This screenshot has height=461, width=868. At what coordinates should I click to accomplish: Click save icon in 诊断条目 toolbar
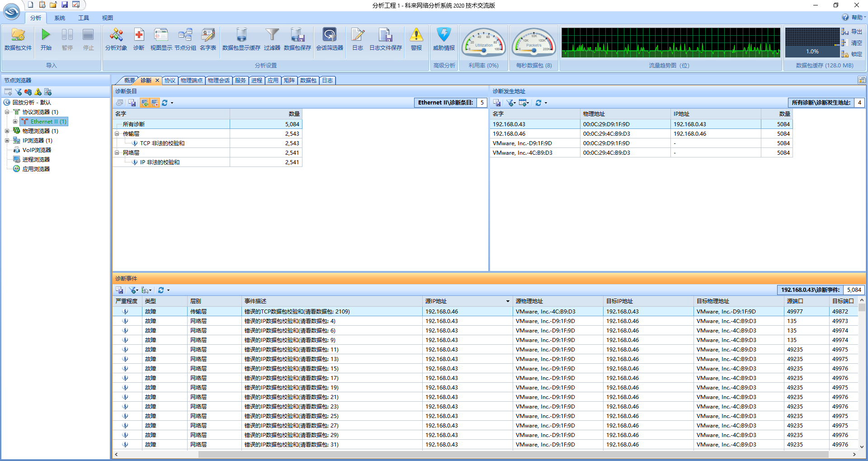(x=132, y=103)
